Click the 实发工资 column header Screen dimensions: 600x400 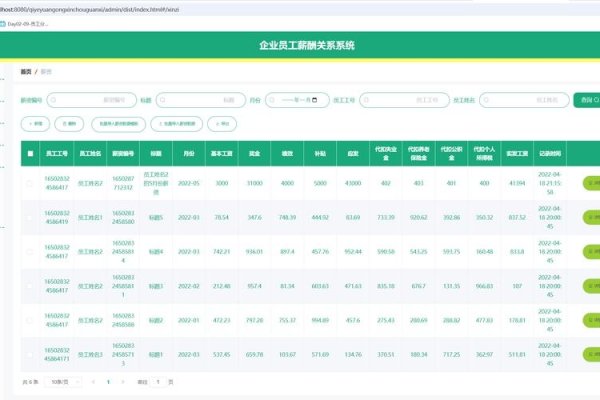(517, 153)
